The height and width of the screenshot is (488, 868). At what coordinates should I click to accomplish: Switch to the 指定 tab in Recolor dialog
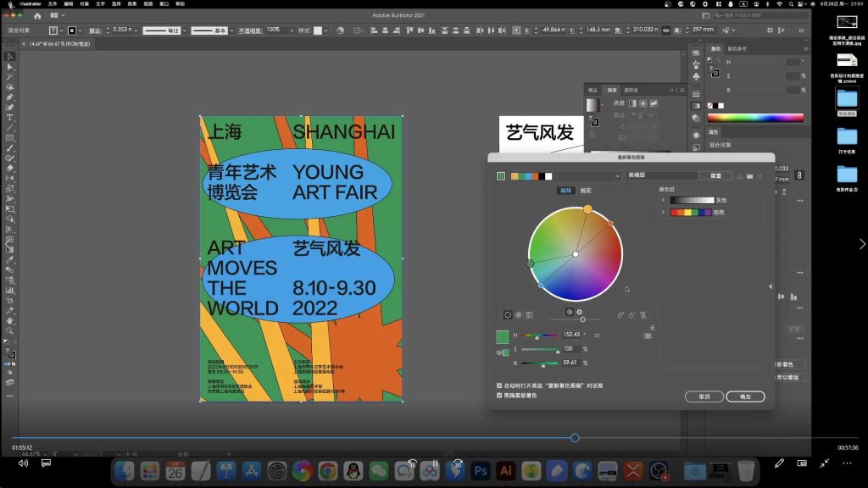coord(584,191)
